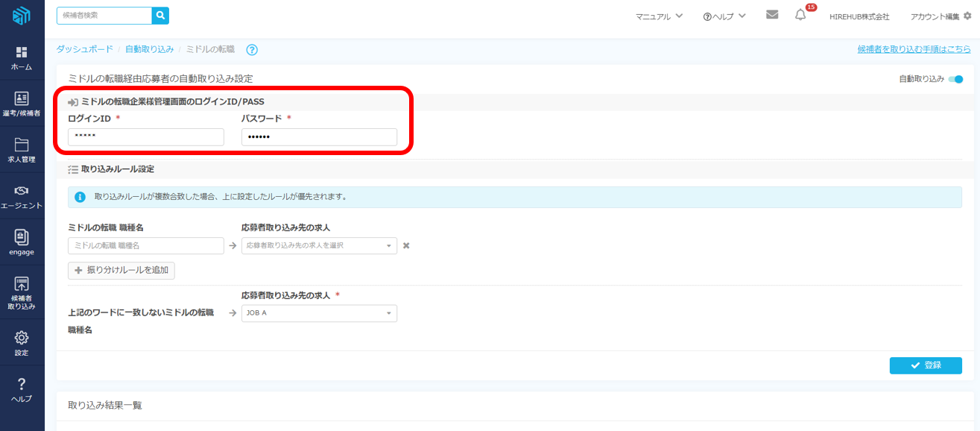Open the notifications bell icon
Viewport: 980px width, 431px height.
(x=800, y=16)
